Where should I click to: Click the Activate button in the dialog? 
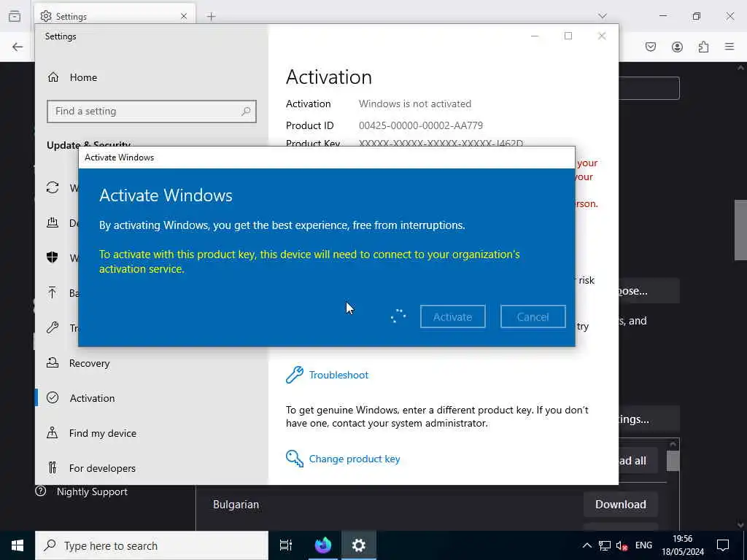tap(452, 316)
